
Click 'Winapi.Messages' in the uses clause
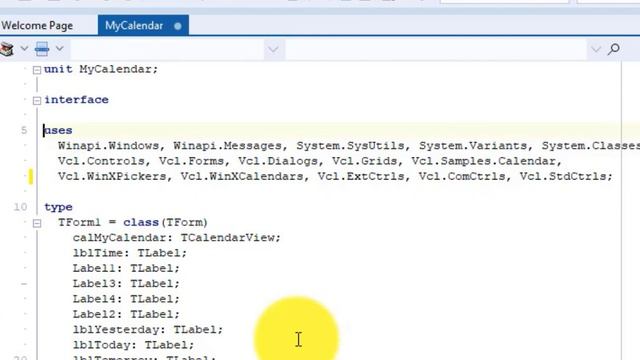click(x=227, y=146)
